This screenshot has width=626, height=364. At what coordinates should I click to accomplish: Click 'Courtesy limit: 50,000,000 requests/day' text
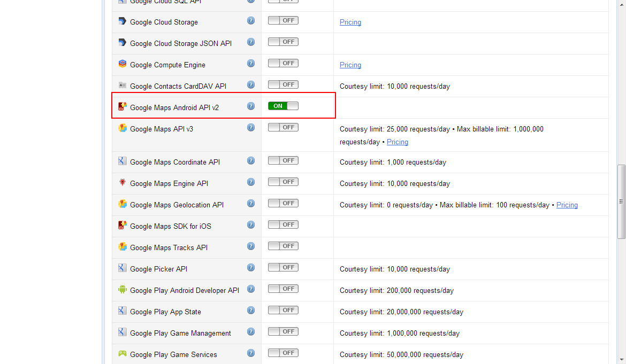tap(401, 354)
